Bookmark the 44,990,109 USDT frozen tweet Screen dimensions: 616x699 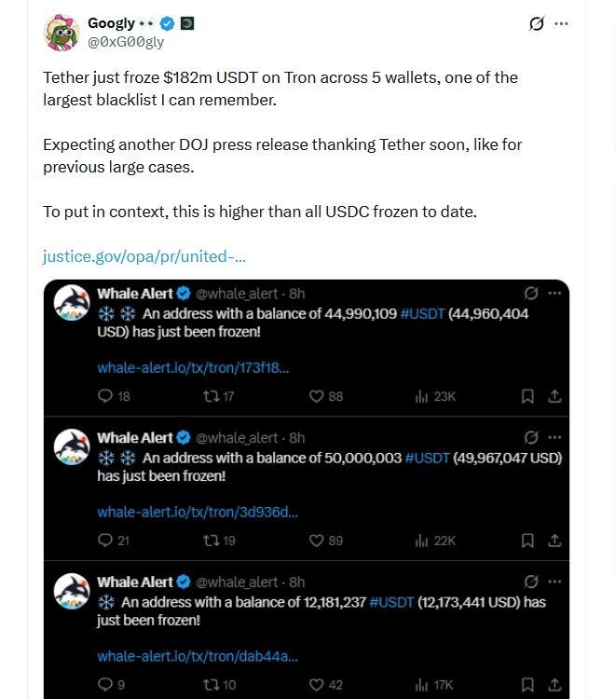[x=527, y=396]
